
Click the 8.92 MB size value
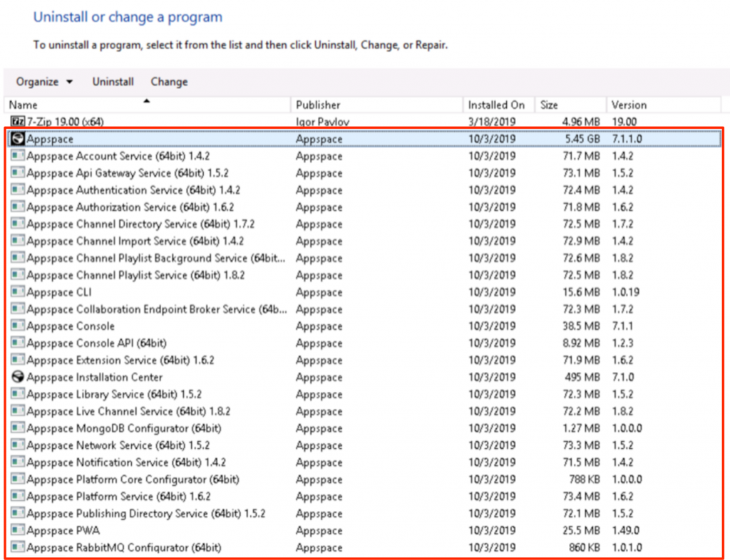581,343
